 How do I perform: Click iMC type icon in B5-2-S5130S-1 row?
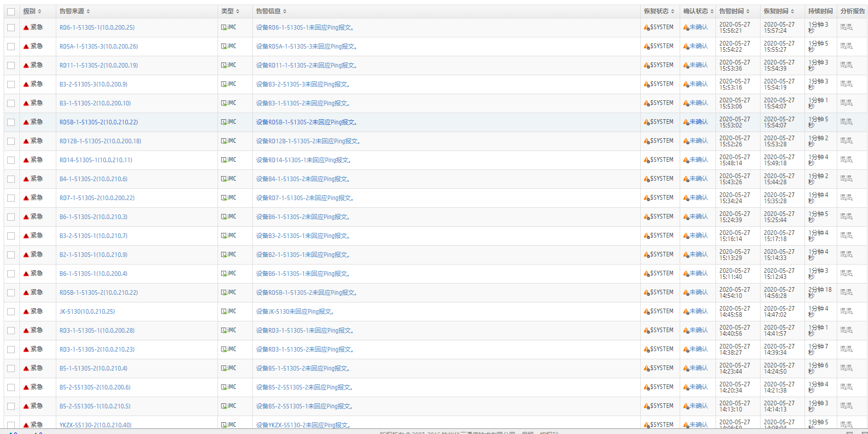pos(224,406)
